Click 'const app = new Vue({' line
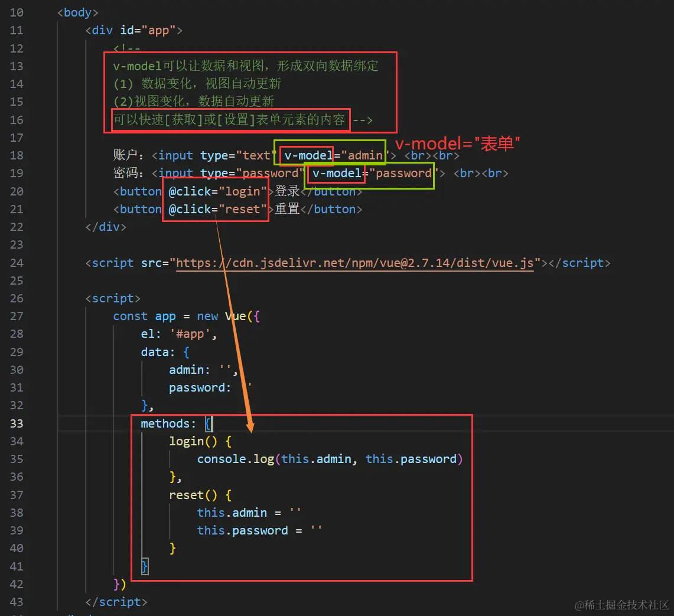Viewport: 674px width, 616px height. 186,317
